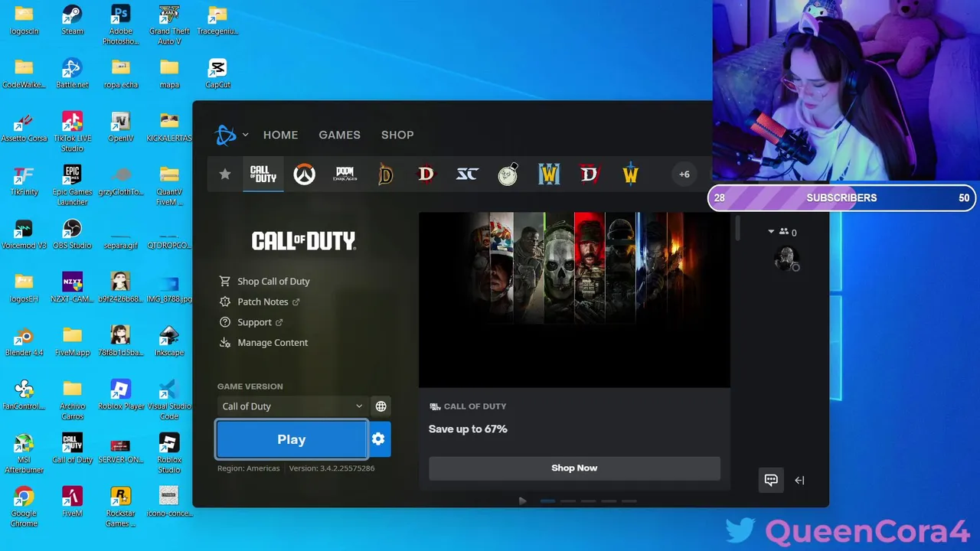The image size is (980, 551).
Task: Select the Archivo Carros folder
Action: pos(72,399)
